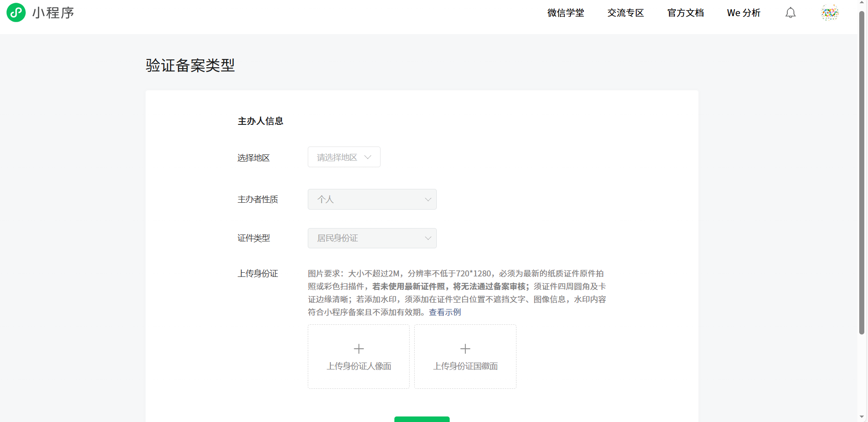This screenshot has width=868, height=422.
Task: Click plus icon for 上传身份证国徽面
Action: click(465, 349)
